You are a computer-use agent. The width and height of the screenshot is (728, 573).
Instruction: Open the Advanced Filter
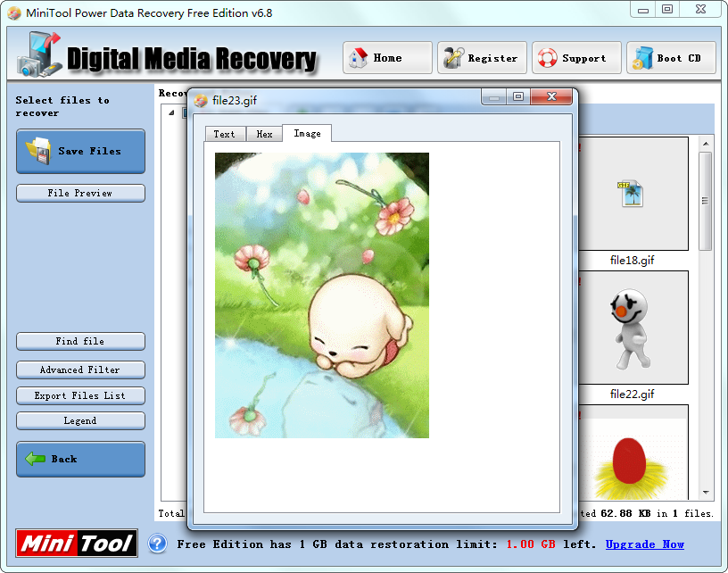(x=81, y=370)
